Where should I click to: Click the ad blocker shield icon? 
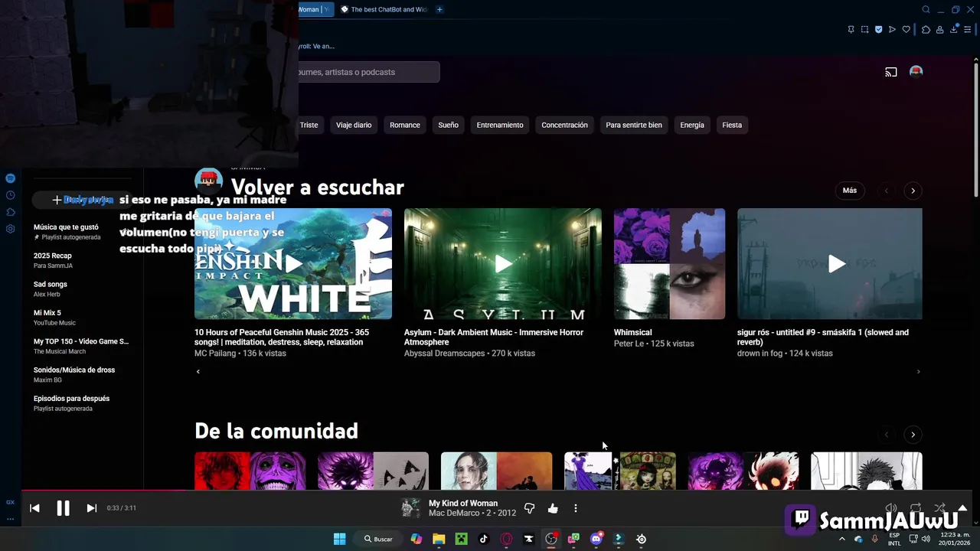878,29
